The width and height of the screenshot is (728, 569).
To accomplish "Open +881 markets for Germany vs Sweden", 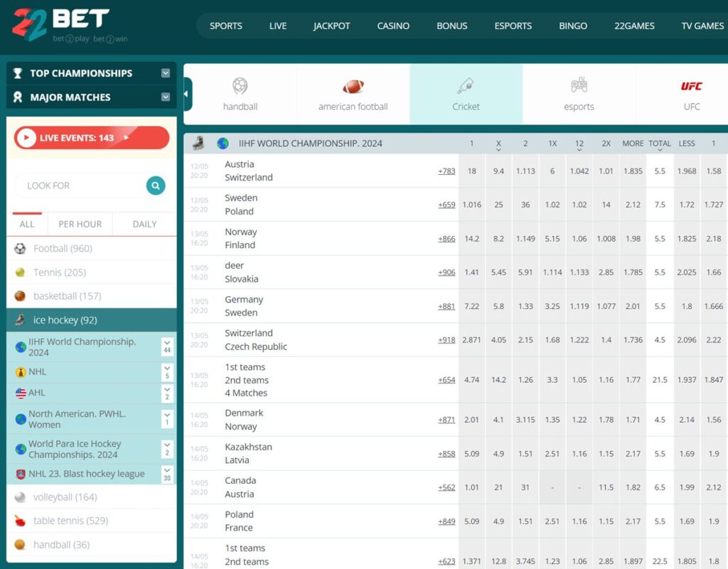I will point(446,307).
